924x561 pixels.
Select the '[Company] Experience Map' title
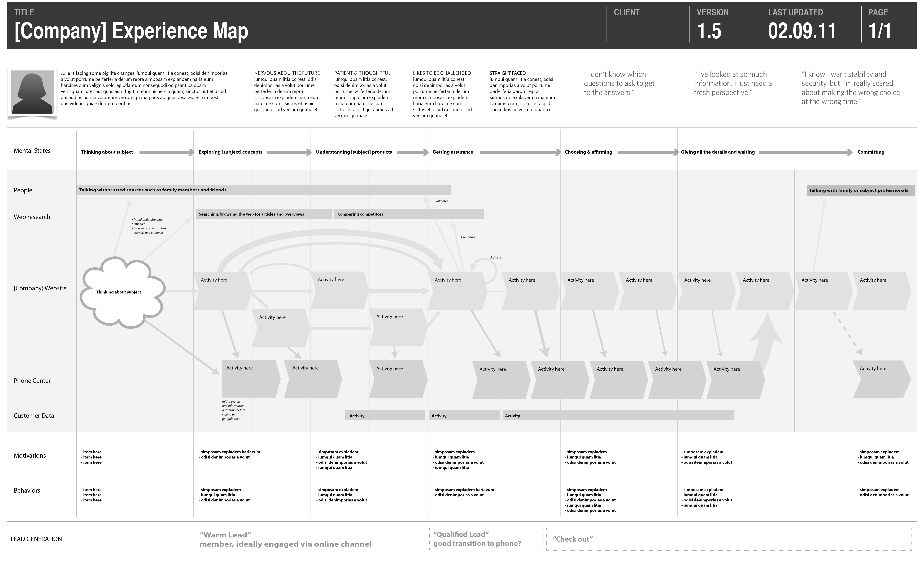pos(131,31)
